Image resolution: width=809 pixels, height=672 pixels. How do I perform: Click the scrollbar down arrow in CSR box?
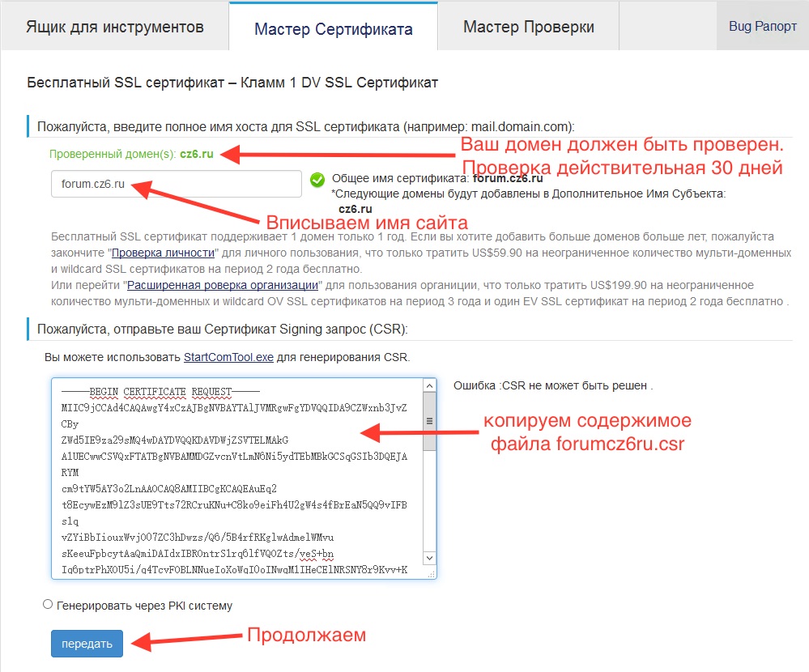(429, 558)
